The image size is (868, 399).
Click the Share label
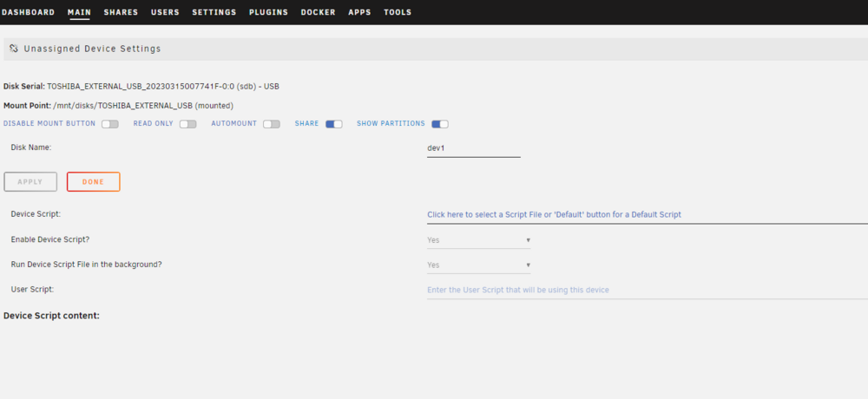(306, 123)
